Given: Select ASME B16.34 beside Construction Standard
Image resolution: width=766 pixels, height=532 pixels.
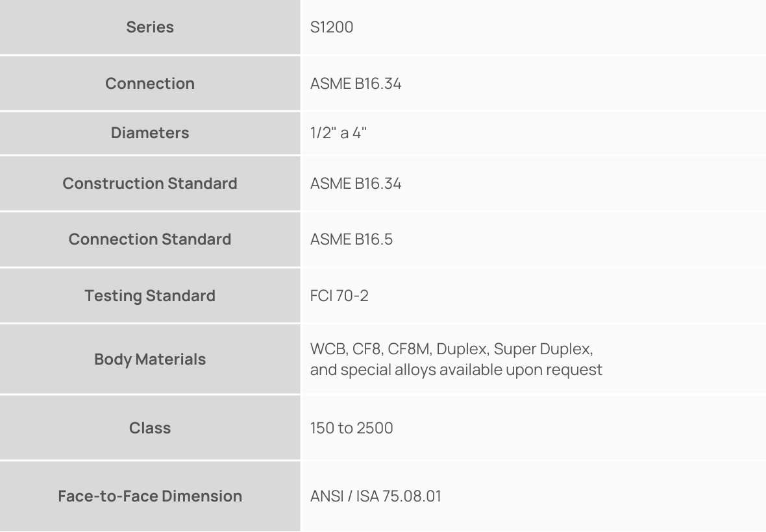Looking at the screenshot, I should tap(356, 184).
